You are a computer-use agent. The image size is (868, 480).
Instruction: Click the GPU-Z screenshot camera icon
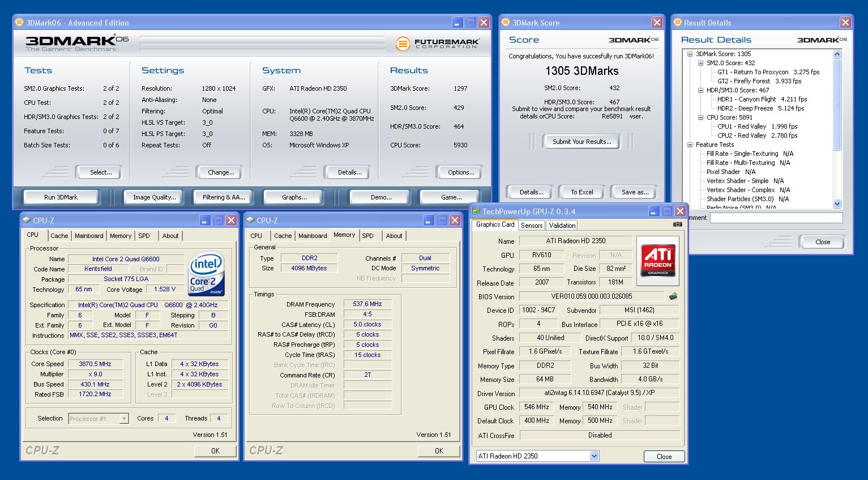tap(677, 224)
